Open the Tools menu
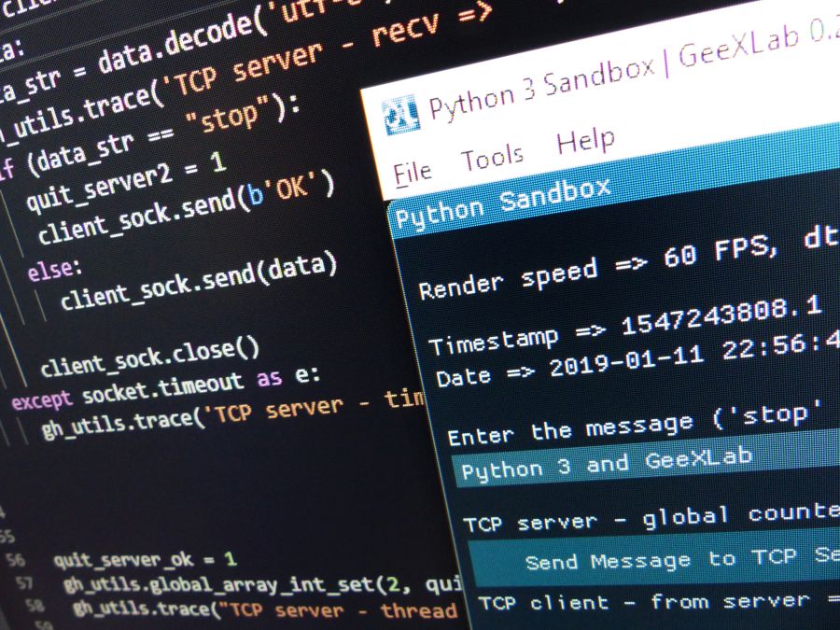Image resolution: width=840 pixels, height=630 pixels. [x=495, y=155]
